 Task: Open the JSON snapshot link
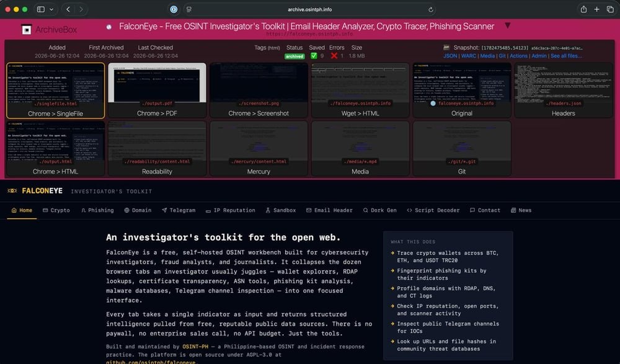pyautogui.click(x=450, y=56)
